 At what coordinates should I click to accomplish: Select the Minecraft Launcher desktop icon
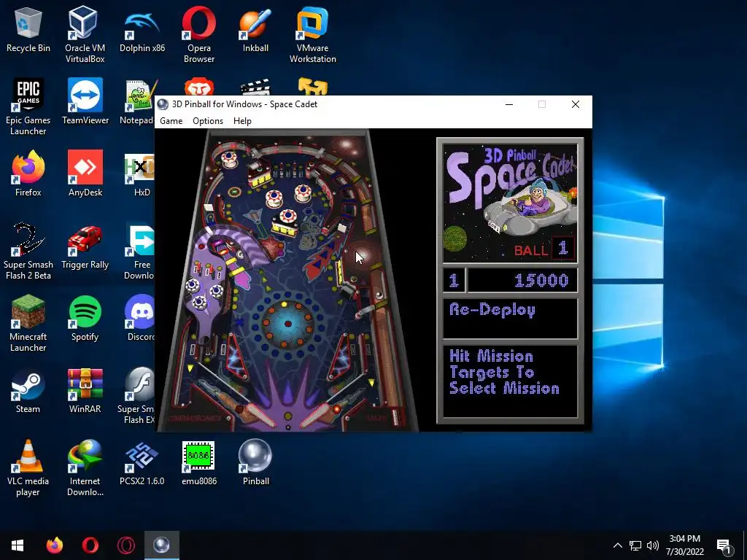(28, 323)
